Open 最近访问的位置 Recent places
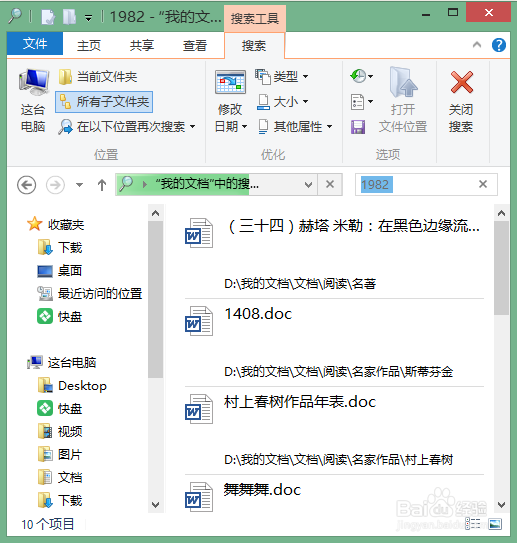Image resolution: width=517 pixels, height=543 pixels. (90, 294)
